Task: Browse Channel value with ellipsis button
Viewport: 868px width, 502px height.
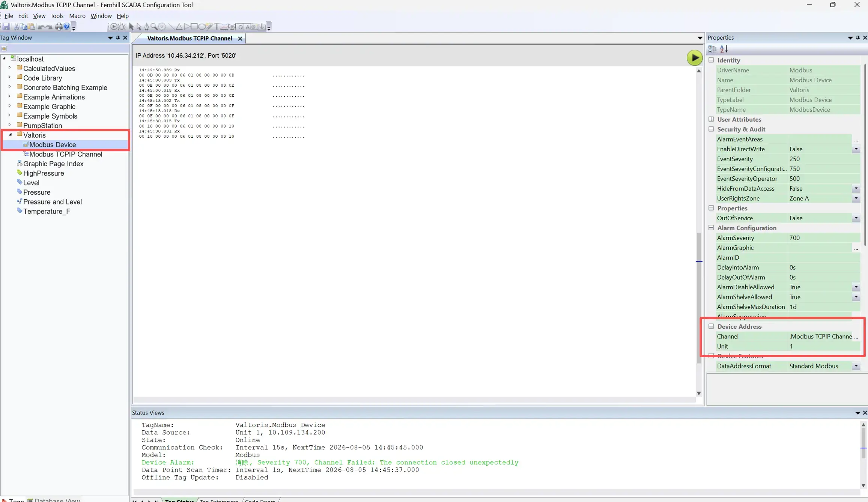Action: pyautogui.click(x=856, y=337)
